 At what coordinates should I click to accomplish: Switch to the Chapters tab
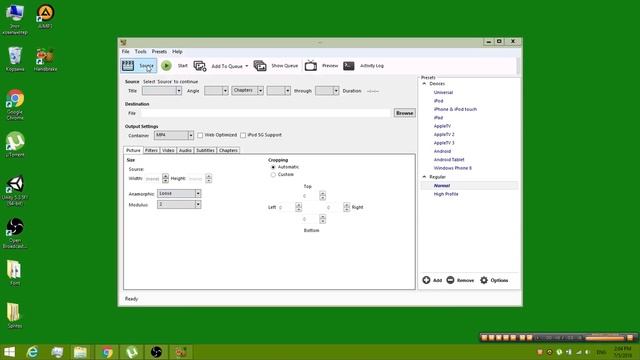[228, 150]
